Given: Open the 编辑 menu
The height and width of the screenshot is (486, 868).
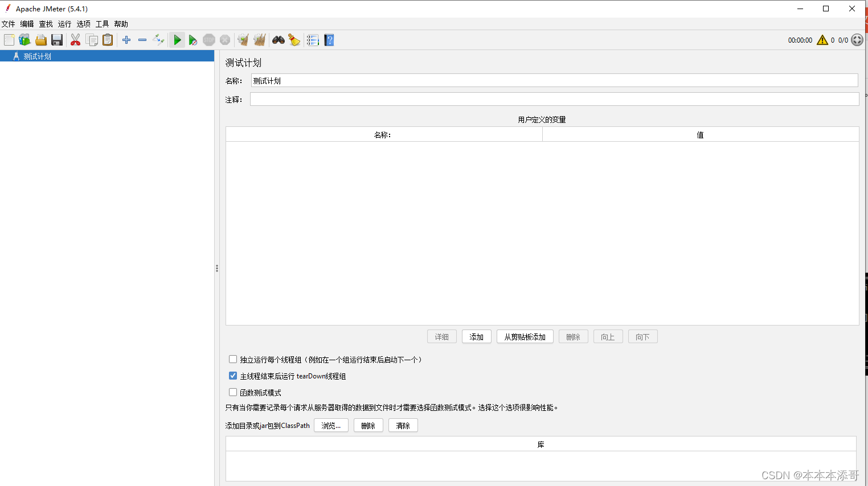Looking at the screenshot, I should [x=27, y=24].
